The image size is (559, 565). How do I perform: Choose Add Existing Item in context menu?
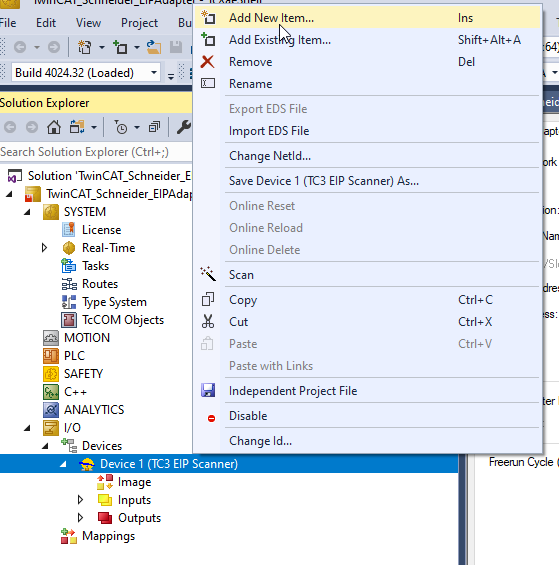click(368, 40)
